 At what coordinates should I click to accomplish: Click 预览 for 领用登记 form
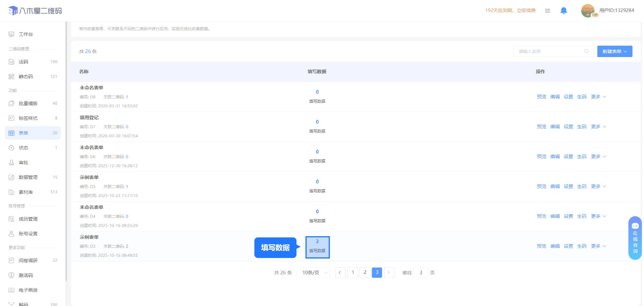(x=542, y=127)
